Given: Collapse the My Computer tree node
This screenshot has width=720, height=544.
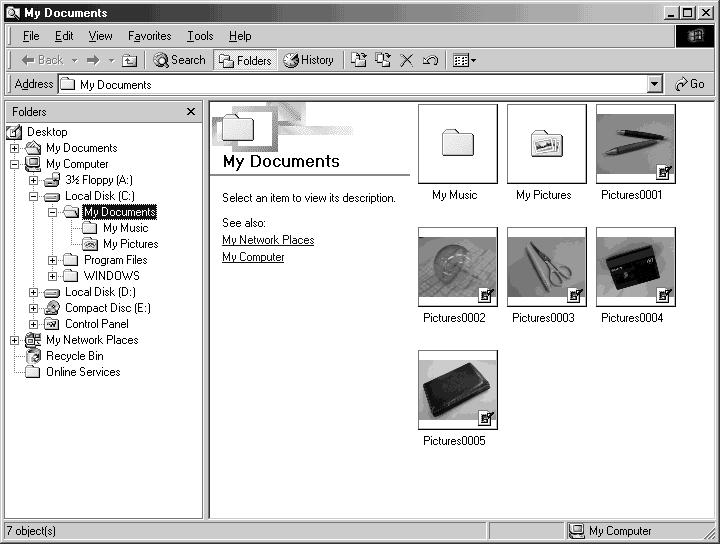Looking at the screenshot, I should [14, 164].
